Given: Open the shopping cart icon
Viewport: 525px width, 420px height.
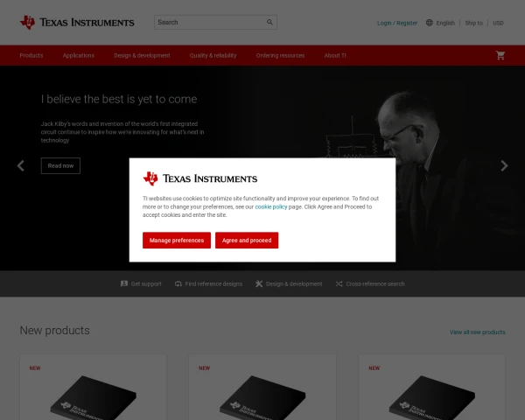Looking at the screenshot, I should pos(500,55).
